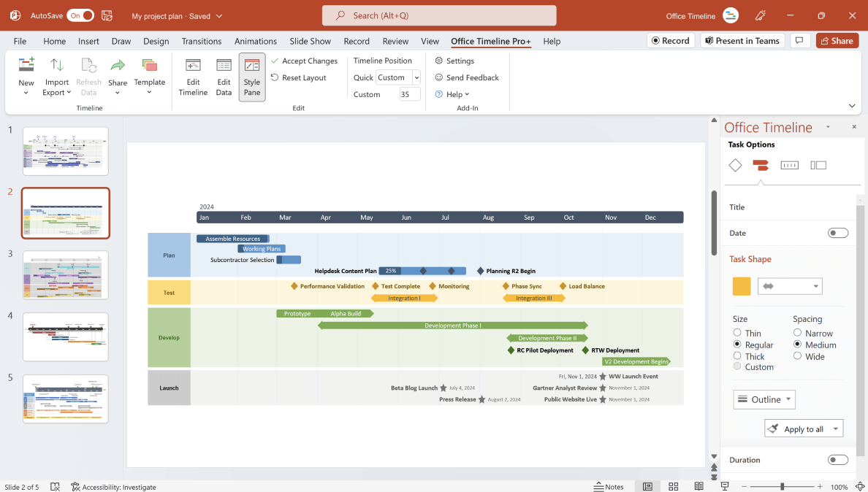This screenshot has width=868, height=492.
Task: Select the diamond milestone shape icon
Action: point(735,165)
